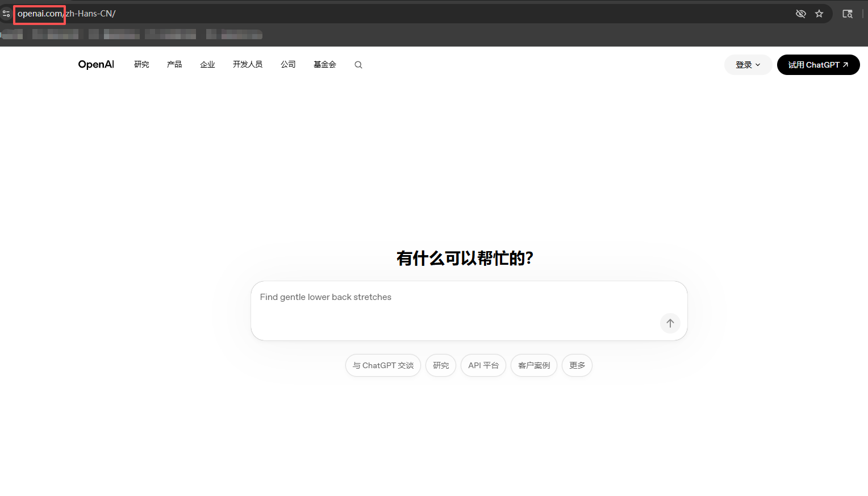Click the 有什么可以帮忙的? heading
This screenshot has width=868, height=496.
[465, 259]
